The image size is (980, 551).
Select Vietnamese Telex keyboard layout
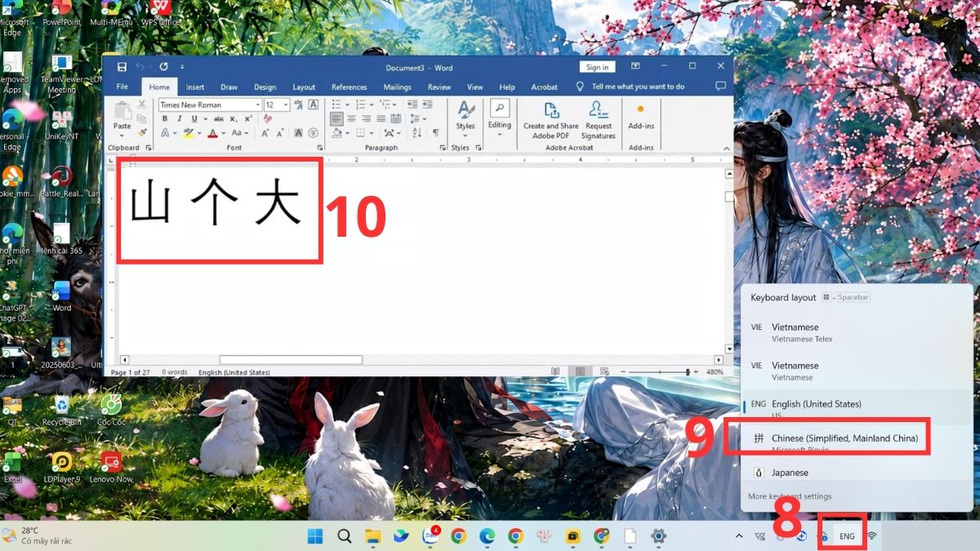(x=856, y=332)
